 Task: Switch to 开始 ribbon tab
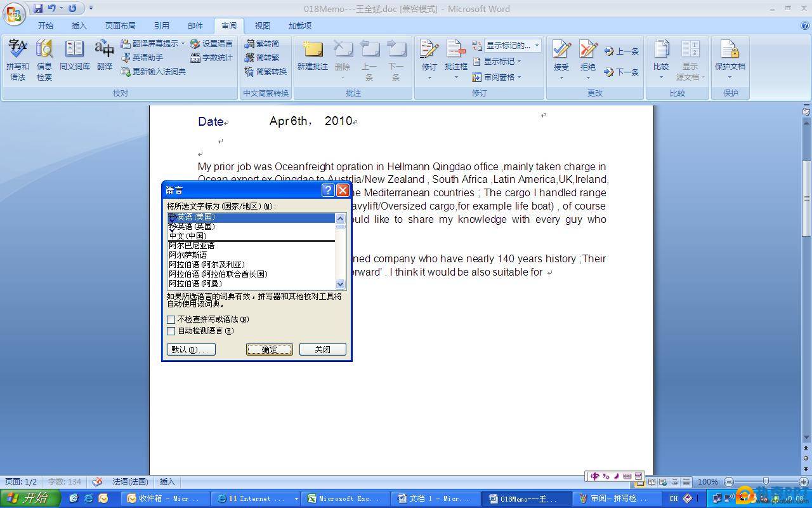[x=46, y=26]
